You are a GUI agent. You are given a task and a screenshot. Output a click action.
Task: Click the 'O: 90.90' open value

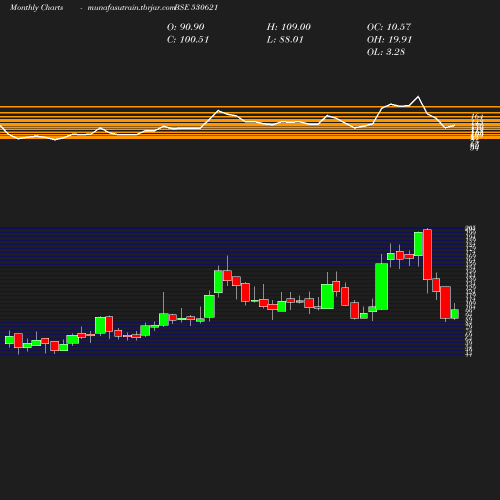[x=186, y=27]
